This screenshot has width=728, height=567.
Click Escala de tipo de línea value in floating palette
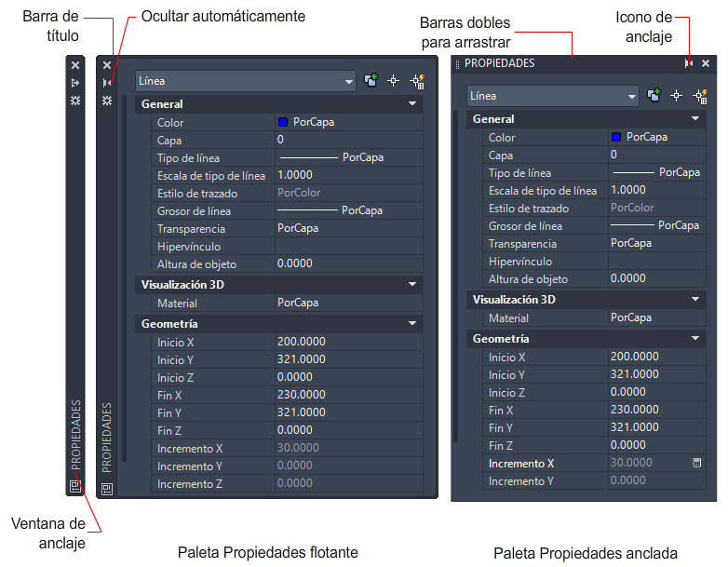349,175
